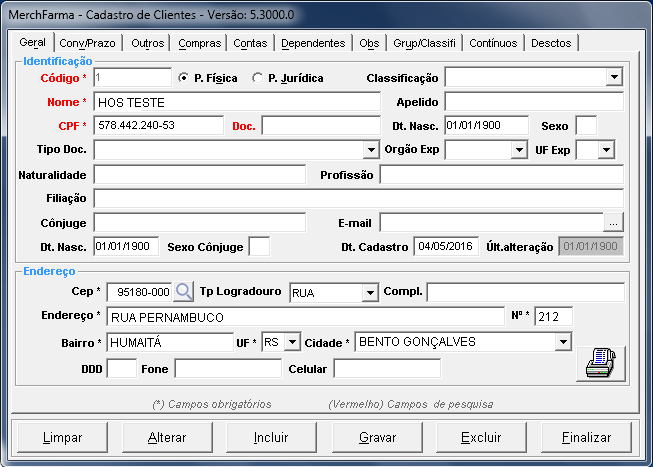Click the CEP search magnifier icon
The height and width of the screenshot is (467, 653).
pyautogui.click(x=184, y=292)
